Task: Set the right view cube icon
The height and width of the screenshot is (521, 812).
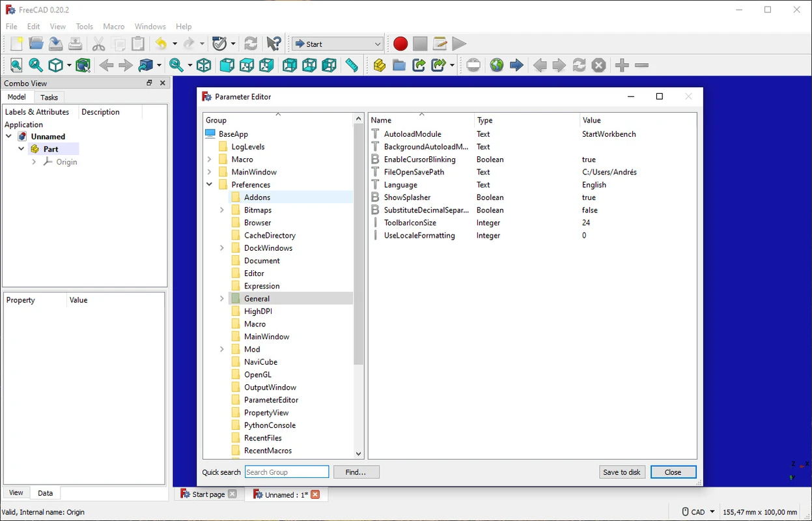Action: 266,65
